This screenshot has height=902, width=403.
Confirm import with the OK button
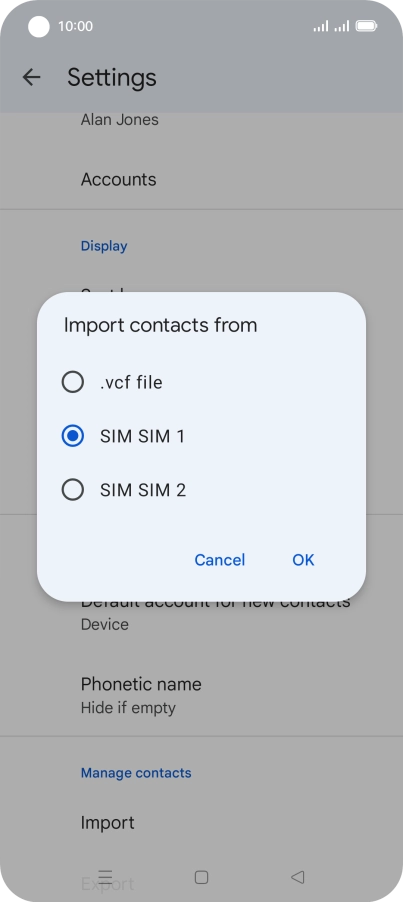(x=303, y=560)
